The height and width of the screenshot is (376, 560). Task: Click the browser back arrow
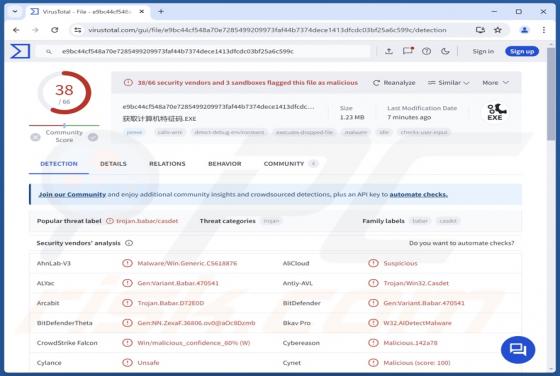pyautogui.click(x=16, y=30)
